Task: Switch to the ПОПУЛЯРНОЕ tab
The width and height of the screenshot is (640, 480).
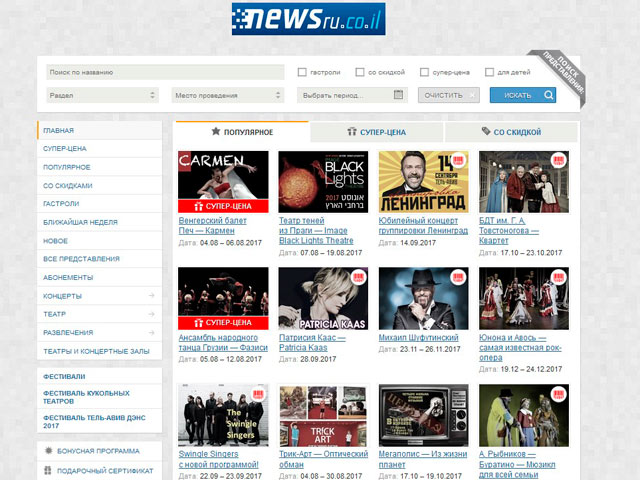Action: (x=242, y=131)
